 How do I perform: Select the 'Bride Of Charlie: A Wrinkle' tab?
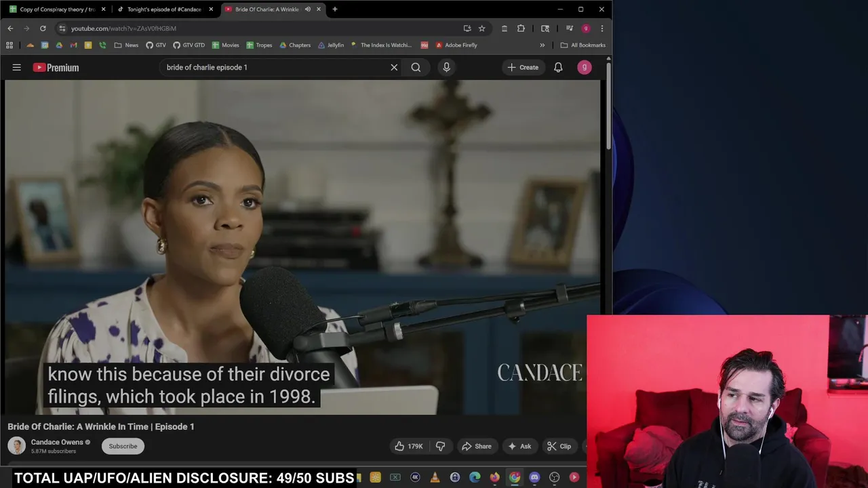click(x=266, y=9)
